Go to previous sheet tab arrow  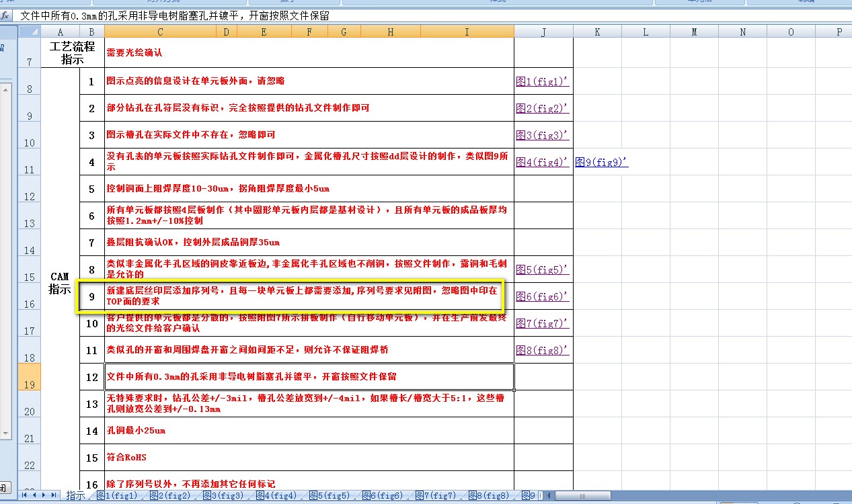point(34,495)
